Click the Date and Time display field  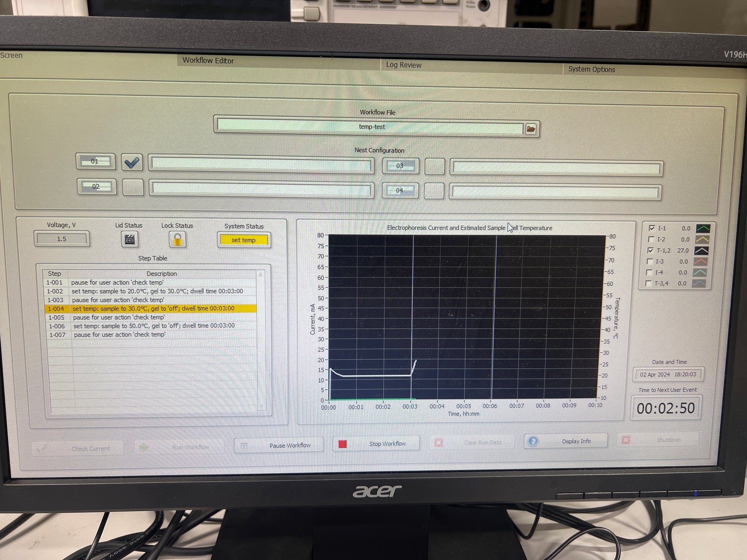click(668, 375)
